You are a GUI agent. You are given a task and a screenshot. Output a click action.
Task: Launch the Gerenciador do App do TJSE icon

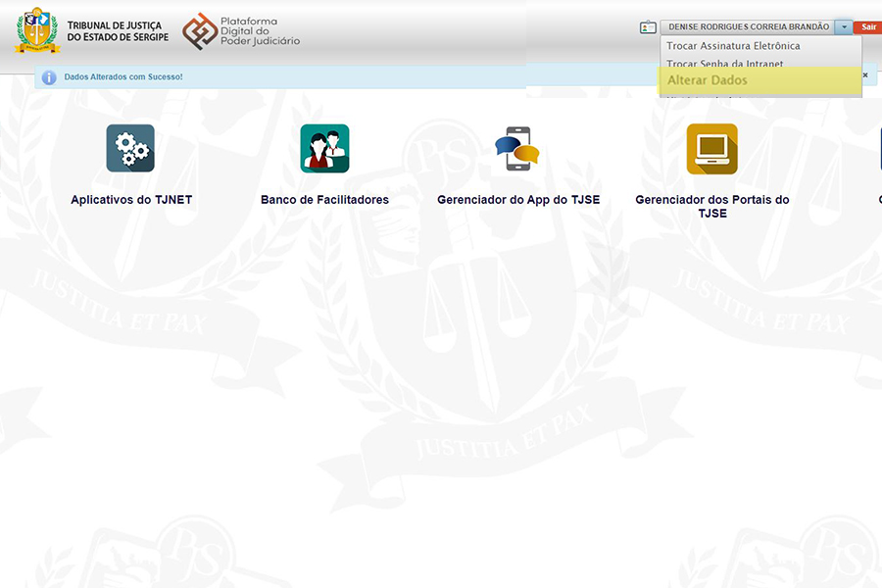pyautogui.click(x=517, y=149)
